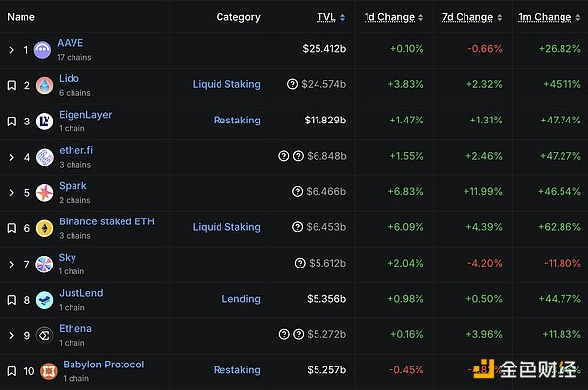This screenshot has height=390, width=588.
Task: Click the Spark star logo icon
Action: [x=45, y=193]
